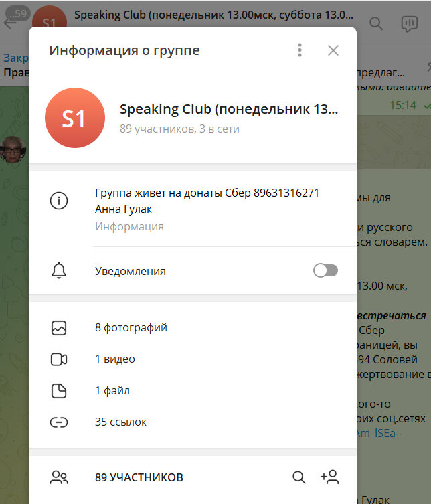
Task: Click the 89 УЧАСТНИКОВ header
Action: (x=139, y=478)
